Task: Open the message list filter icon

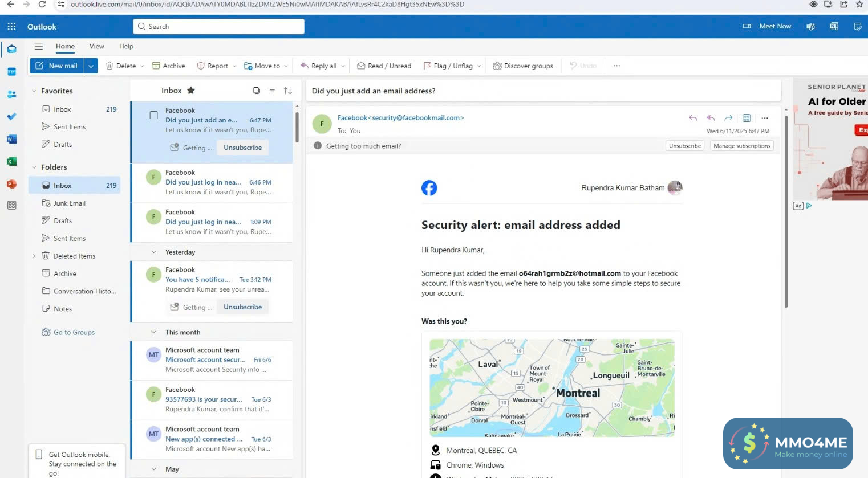Action: click(x=272, y=91)
